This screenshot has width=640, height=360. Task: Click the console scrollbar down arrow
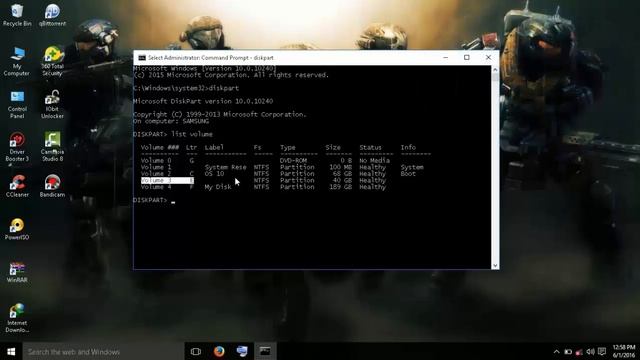click(495, 265)
